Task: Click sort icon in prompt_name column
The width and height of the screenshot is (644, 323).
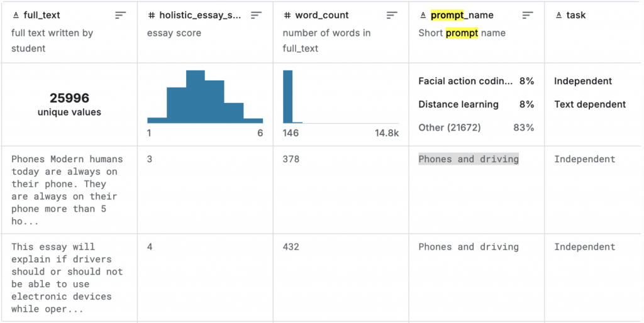Action: (528, 15)
